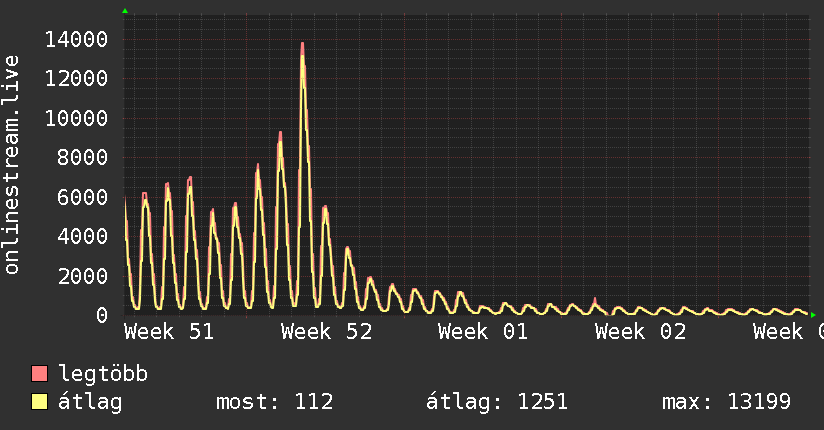Select the Week 02 axis label
Screen dimensions: 824x430
coord(640,331)
